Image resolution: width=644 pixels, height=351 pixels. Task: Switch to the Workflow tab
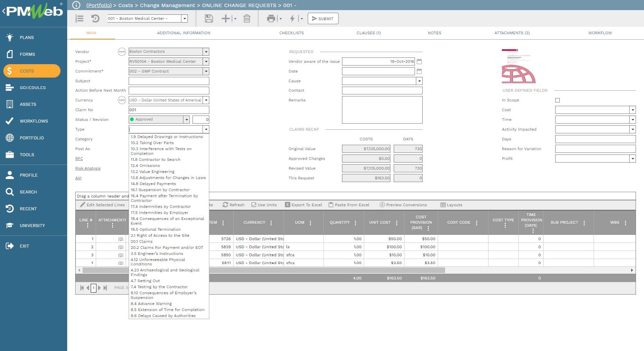(600, 33)
